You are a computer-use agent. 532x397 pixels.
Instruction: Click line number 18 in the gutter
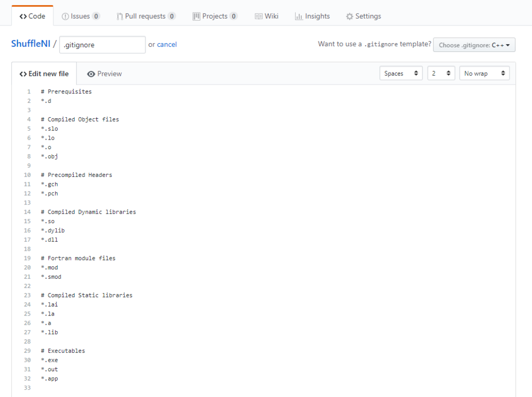27,249
